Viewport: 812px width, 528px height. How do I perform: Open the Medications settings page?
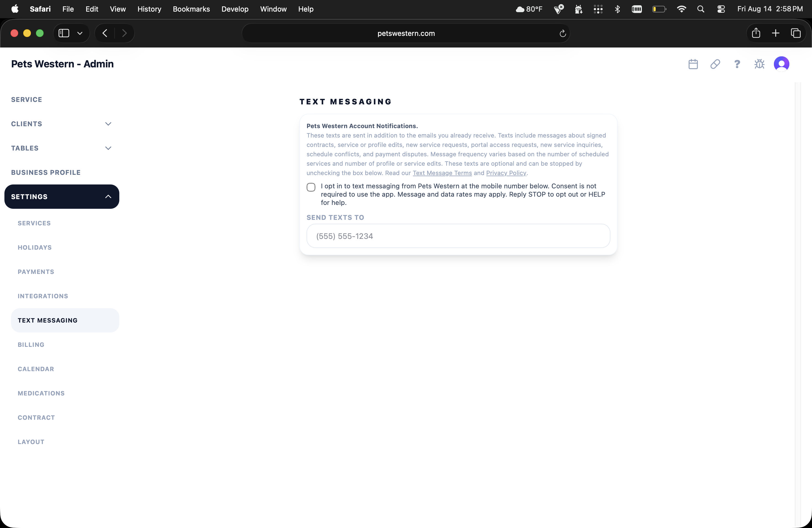click(x=41, y=393)
